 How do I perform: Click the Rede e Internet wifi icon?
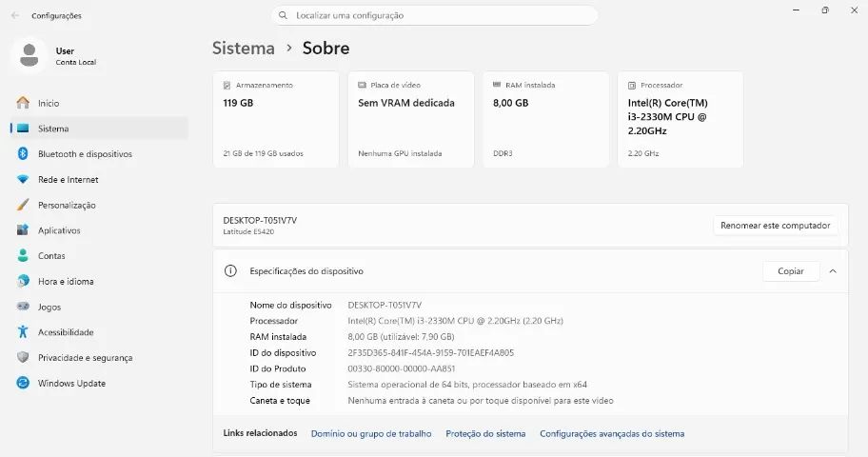click(x=23, y=179)
